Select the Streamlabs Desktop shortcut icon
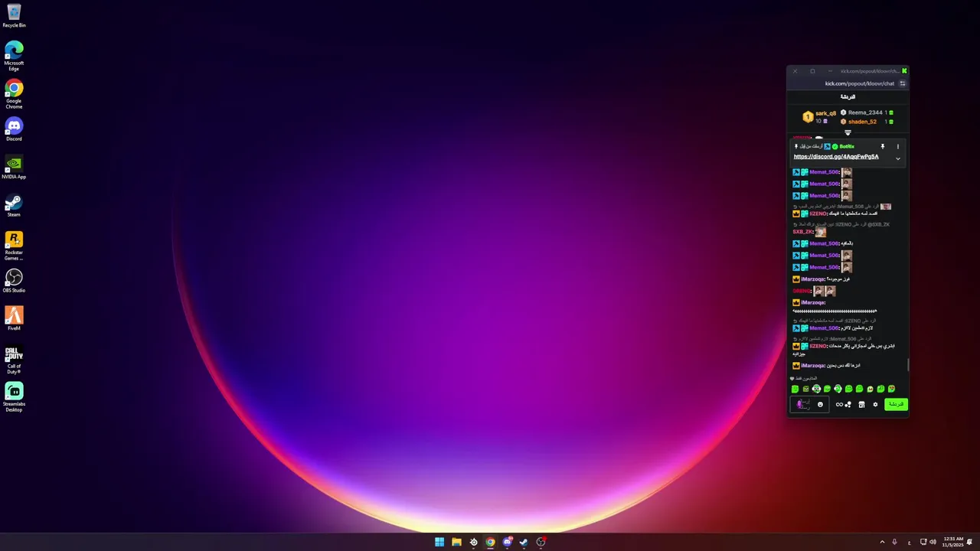 coord(14,397)
